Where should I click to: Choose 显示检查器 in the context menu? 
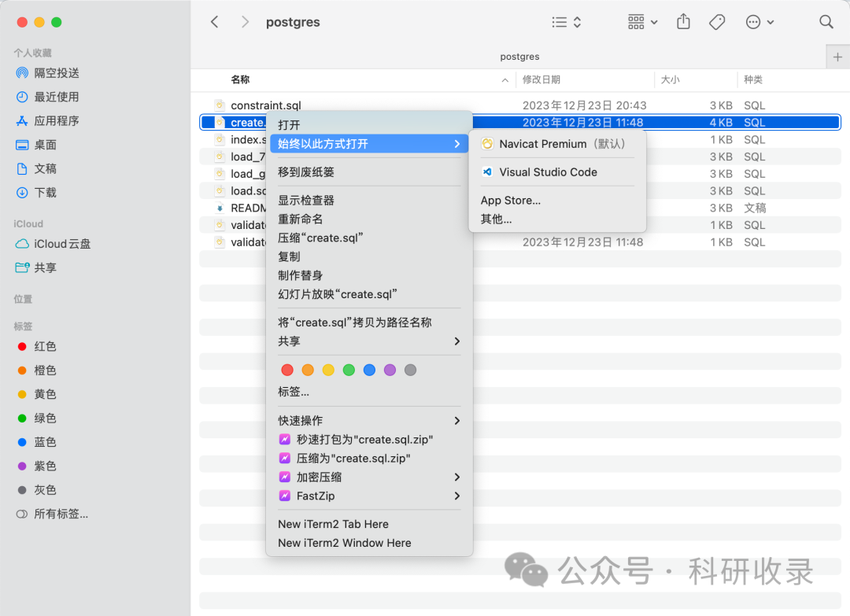[x=305, y=200]
